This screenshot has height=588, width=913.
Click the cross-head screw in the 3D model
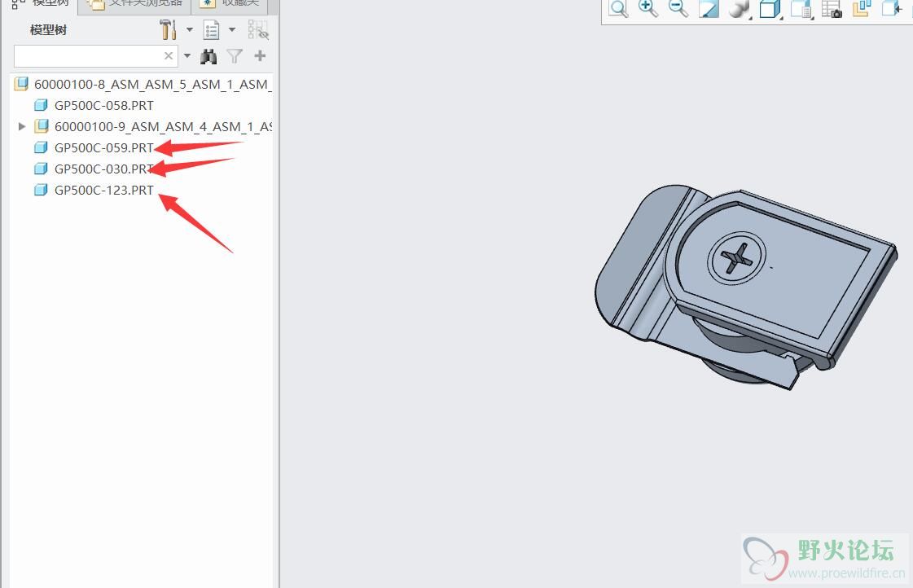736,257
